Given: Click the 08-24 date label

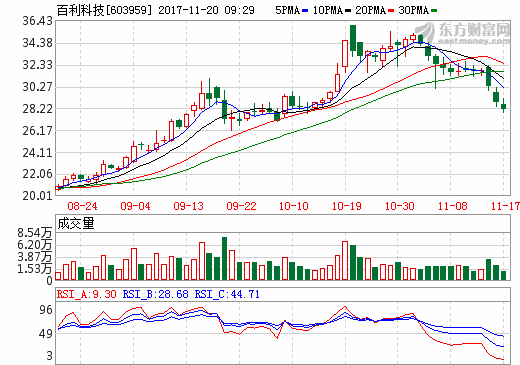Looking at the screenshot, I should pos(82,206).
